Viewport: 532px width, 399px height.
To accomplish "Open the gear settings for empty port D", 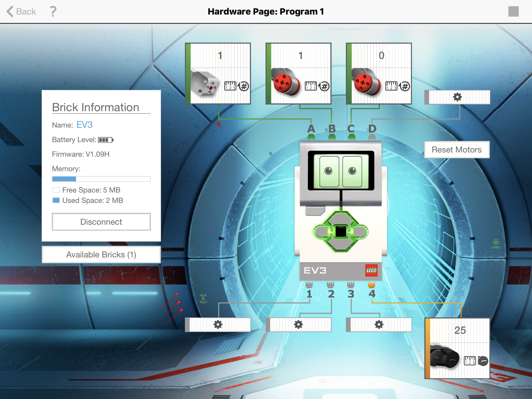I will (457, 97).
